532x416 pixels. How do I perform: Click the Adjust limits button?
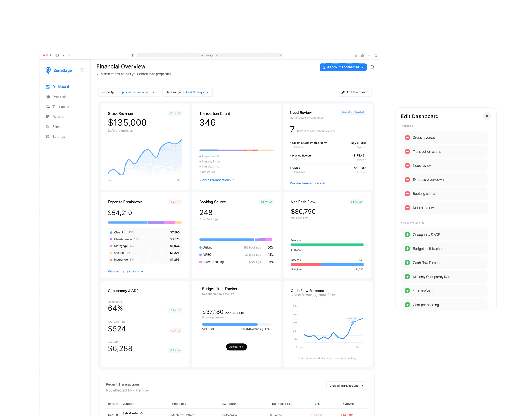tap(236, 347)
